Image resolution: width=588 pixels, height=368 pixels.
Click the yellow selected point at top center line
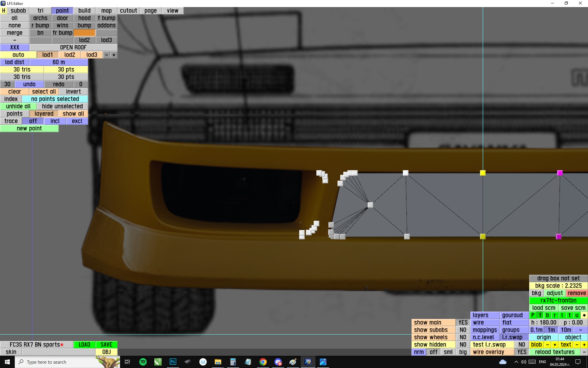(x=483, y=173)
